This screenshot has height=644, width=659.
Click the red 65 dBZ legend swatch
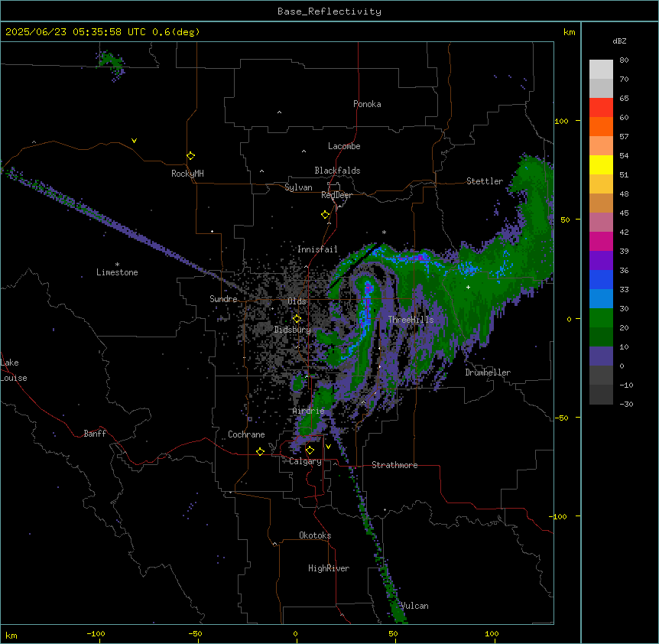(601, 108)
